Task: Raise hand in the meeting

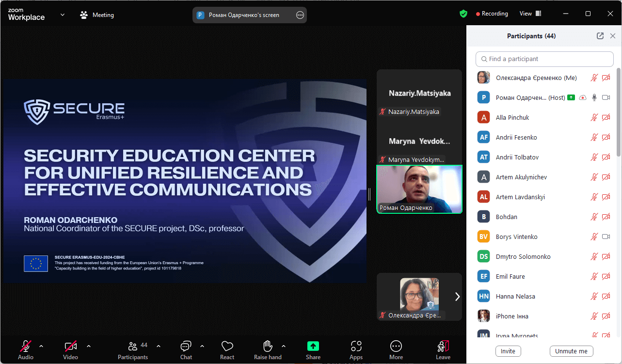Action: click(x=268, y=350)
